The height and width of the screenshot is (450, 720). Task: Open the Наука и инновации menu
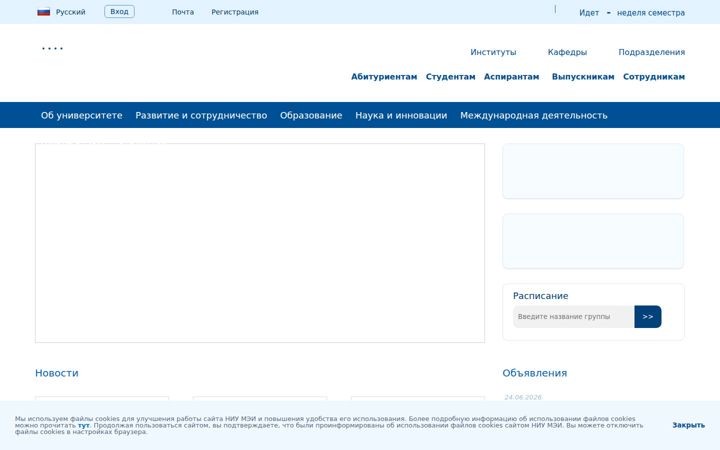401,115
